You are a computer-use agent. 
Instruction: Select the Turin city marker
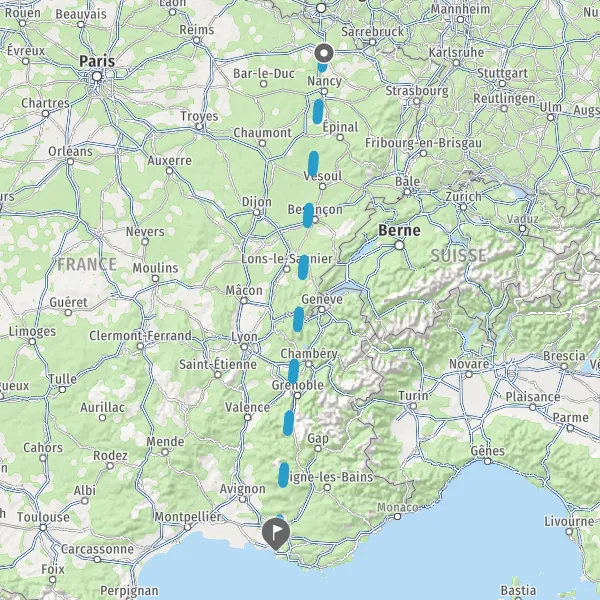click(413, 406)
